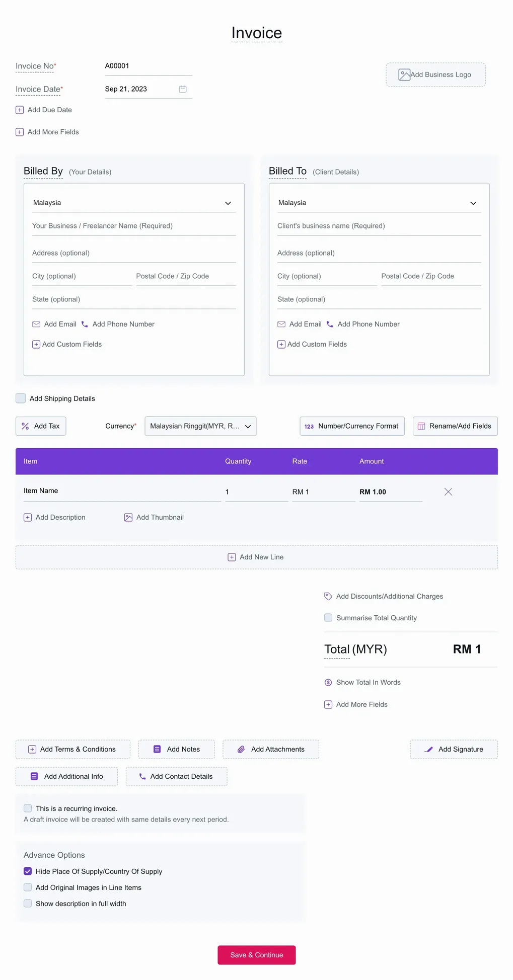Click the Show Total In Words icon
This screenshot has width=513, height=980.
pos(328,683)
